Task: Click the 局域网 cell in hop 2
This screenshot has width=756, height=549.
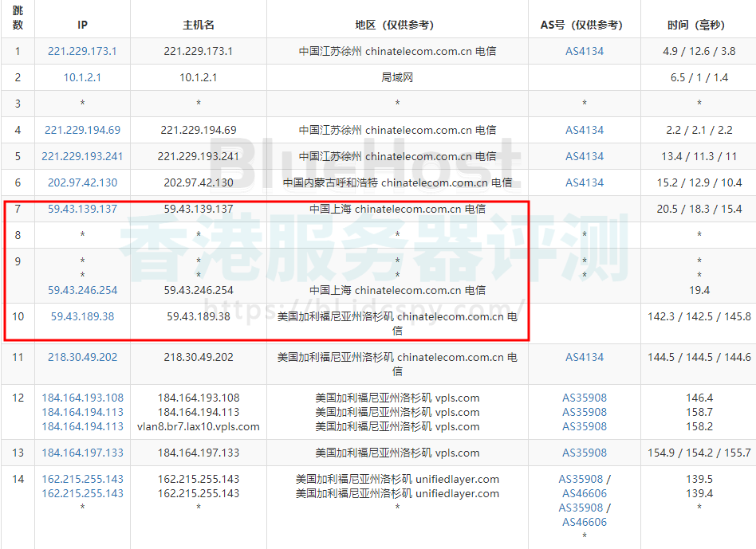Action: tap(397, 77)
